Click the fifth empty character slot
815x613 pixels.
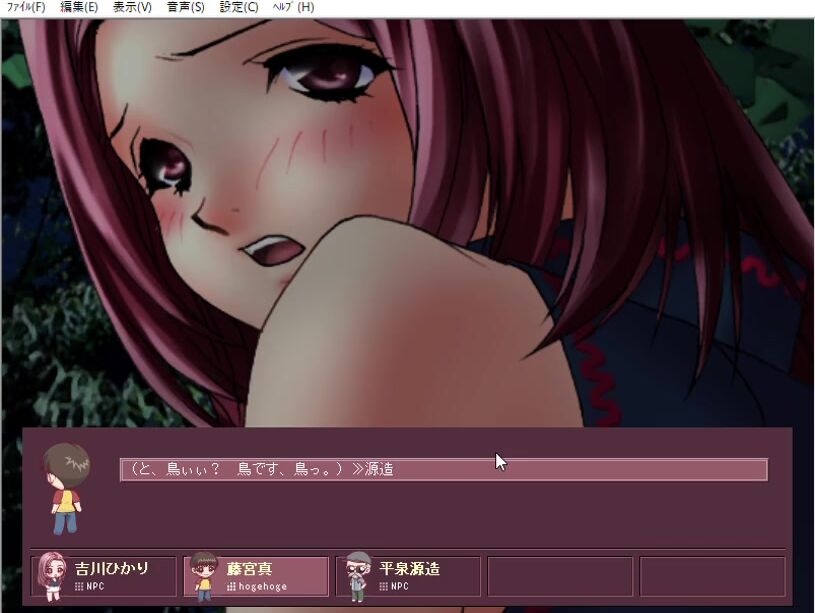(x=712, y=576)
